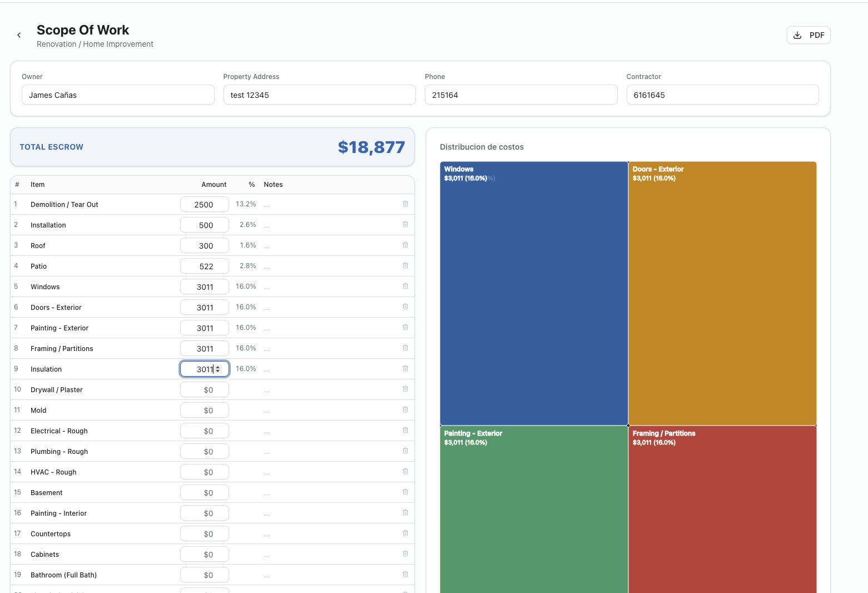868x593 pixels.
Task: Edit the Owner name field
Action: click(118, 95)
